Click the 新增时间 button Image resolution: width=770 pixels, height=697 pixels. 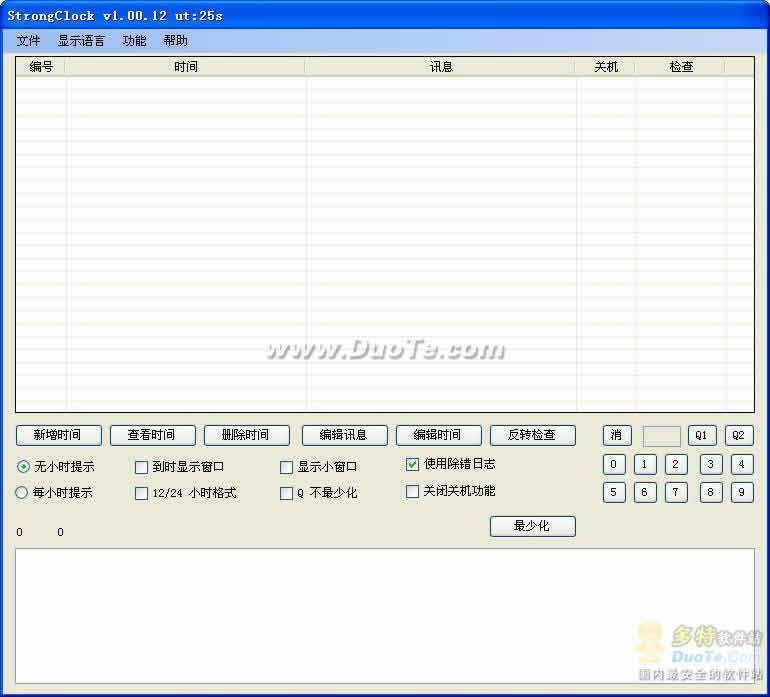click(x=58, y=435)
